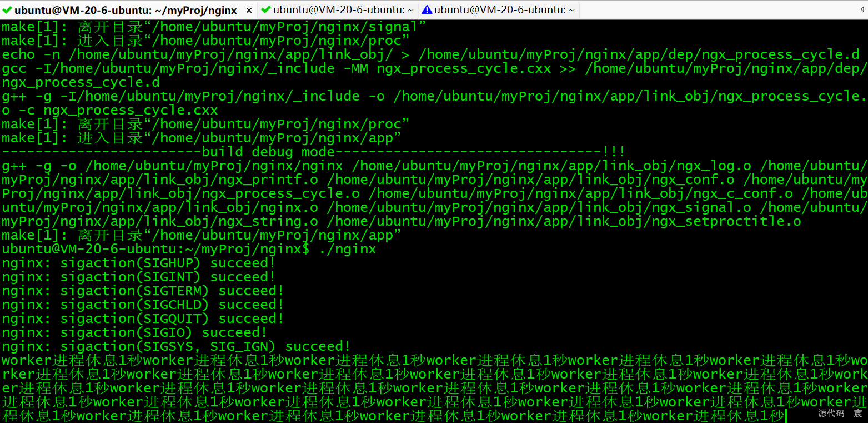Click the make line entering the proc directory
This screenshot has width=868, height=423.
click(x=205, y=41)
